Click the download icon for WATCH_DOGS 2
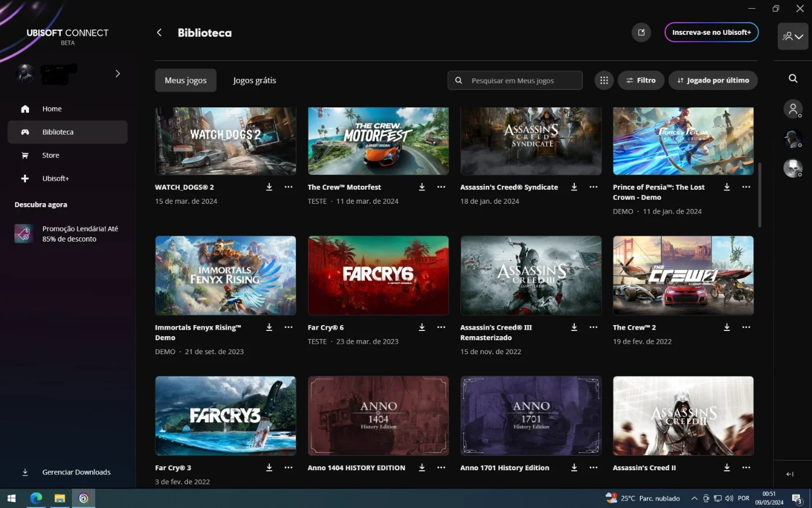The height and width of the screenshot is (508, 812). (x=269, y=187)
